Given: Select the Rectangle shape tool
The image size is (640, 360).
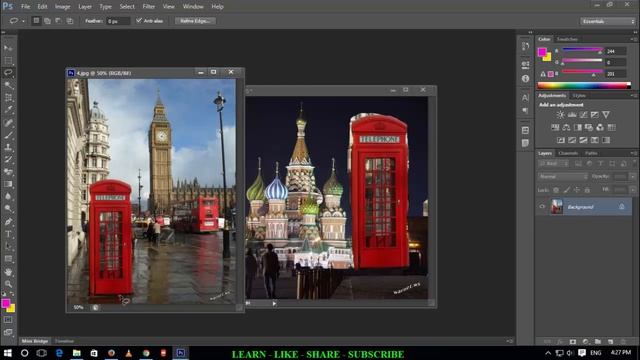Looking at the screenshot, I should (8, 259).
